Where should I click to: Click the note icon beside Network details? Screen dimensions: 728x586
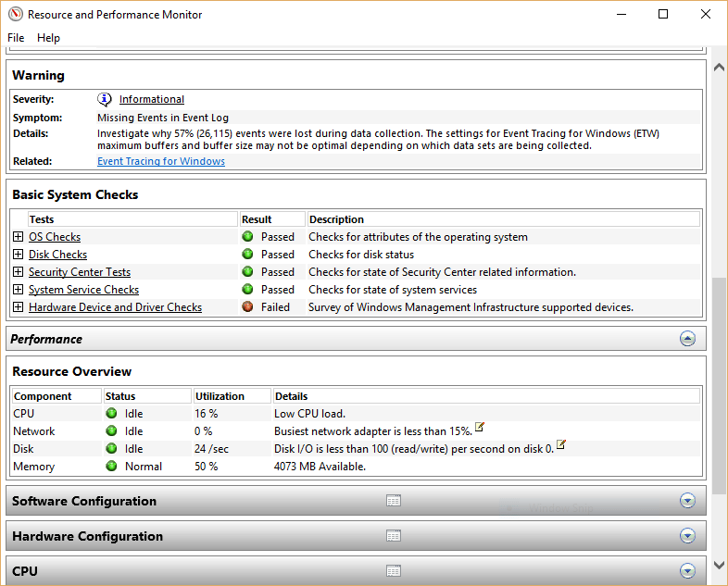coord(480,428)
